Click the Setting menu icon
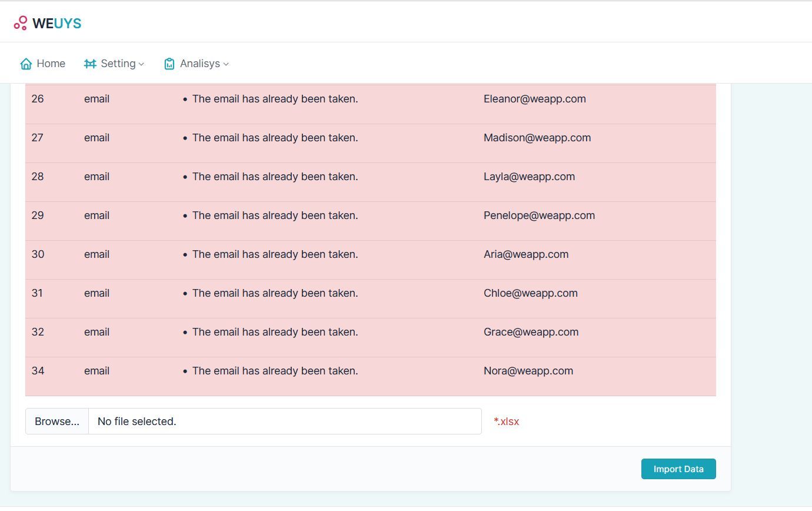The width and height of the screenshot is (812, 511). coord(90,64)
